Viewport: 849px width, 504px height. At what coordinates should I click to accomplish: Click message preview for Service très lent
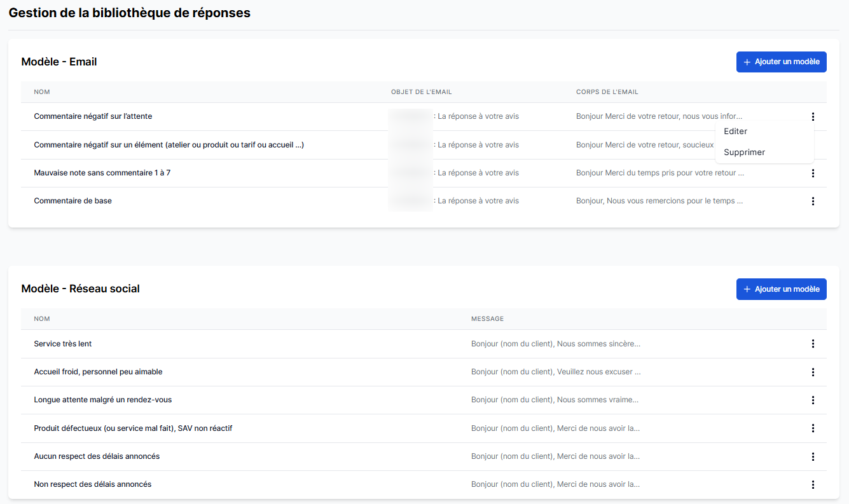coord(555,344)
